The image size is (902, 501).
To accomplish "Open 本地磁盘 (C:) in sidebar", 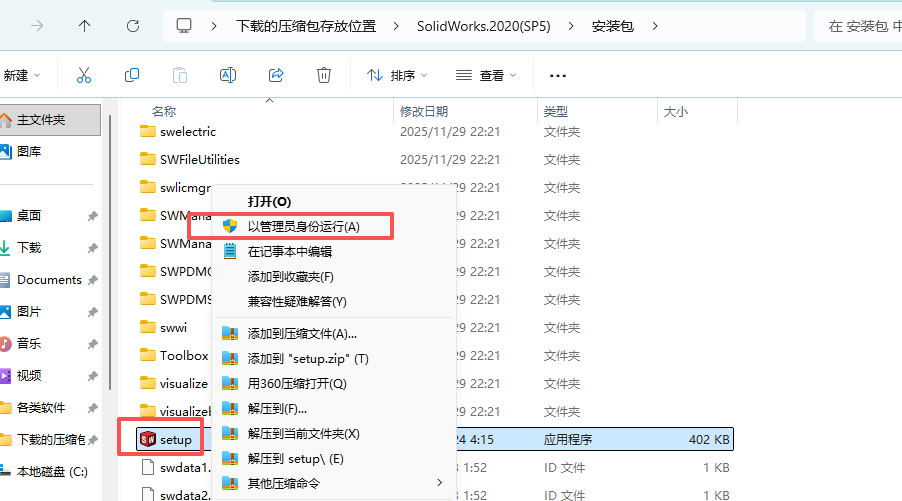I will click(52, 472).
